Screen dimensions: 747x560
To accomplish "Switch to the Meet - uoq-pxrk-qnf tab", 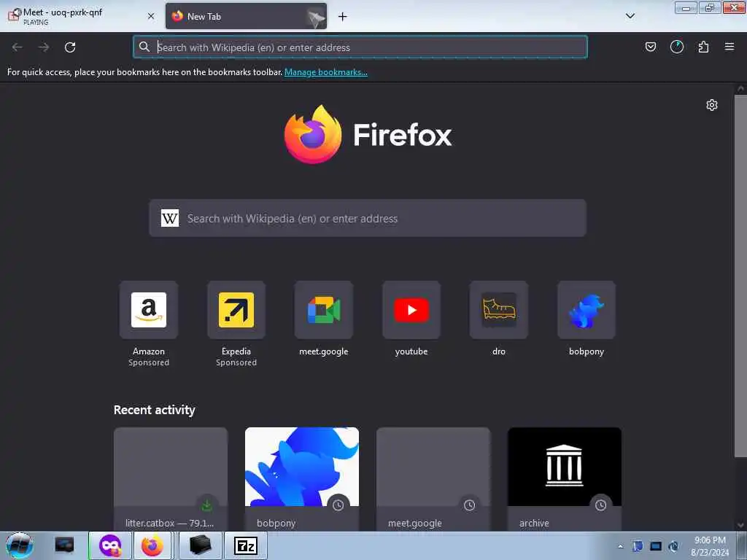I will (81, 16).
